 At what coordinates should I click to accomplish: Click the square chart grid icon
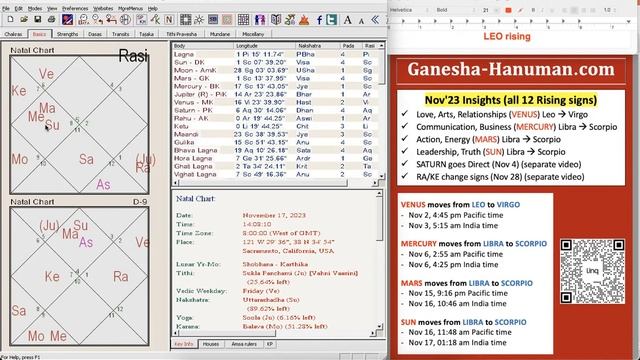click(x=185, y=20)
